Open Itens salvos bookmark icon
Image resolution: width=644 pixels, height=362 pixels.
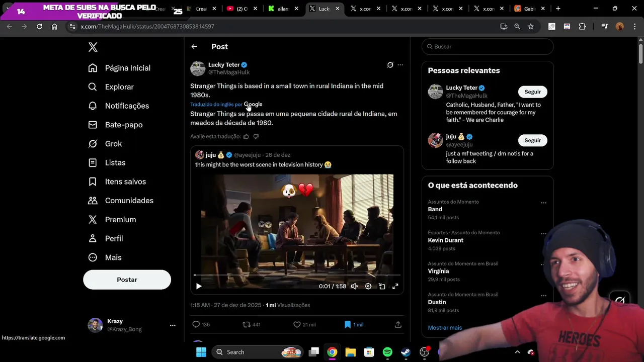tap(93, 182)
